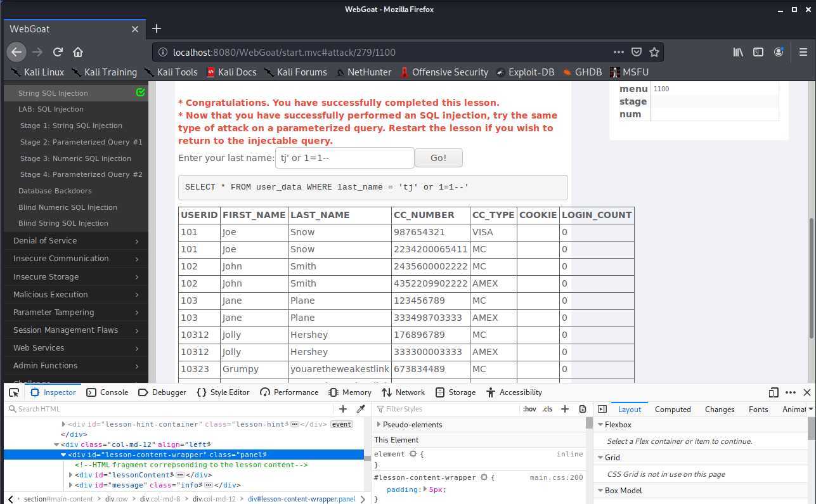
Task: Expand the Session Management Flaws category
Action: [76, 330]
